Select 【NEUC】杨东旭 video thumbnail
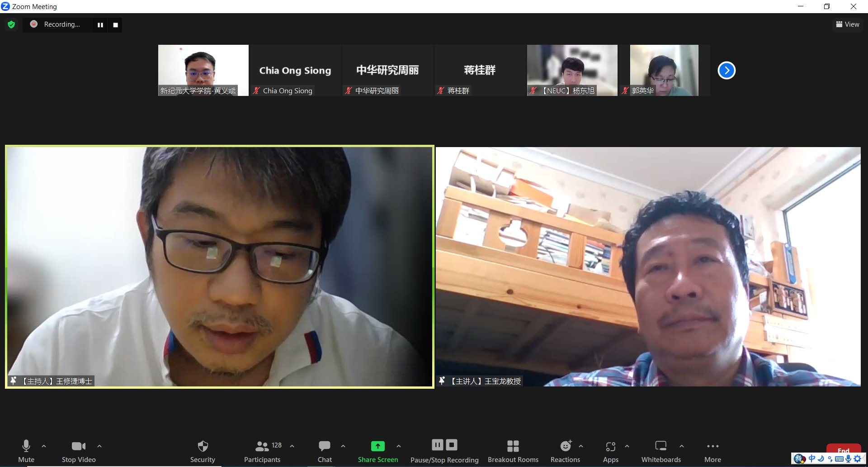The width and height of the screenshot is (868, 467). [x=572, y=70]
